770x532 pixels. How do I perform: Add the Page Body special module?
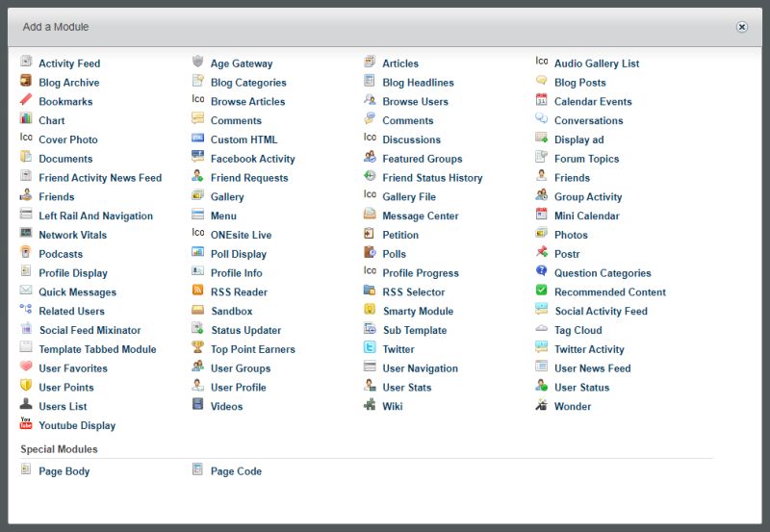[64, 471]
